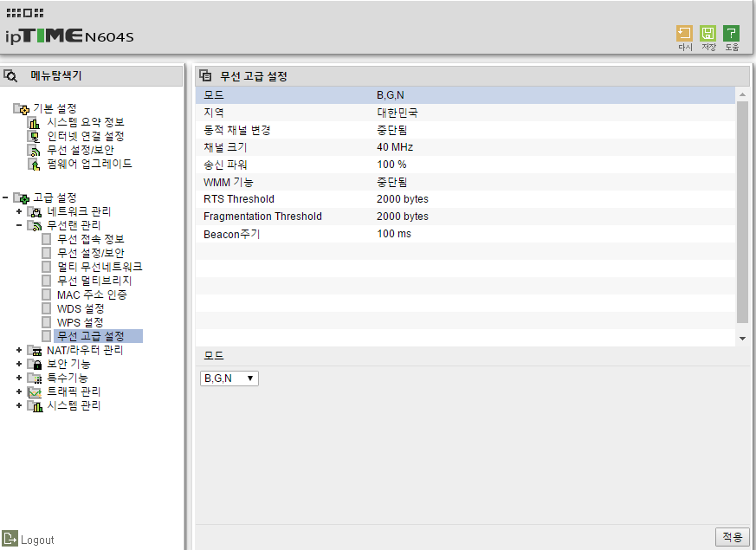Open the 멀티 무선네트워크 page
Screen dimensions: 756x550
[x=100, y=267]
